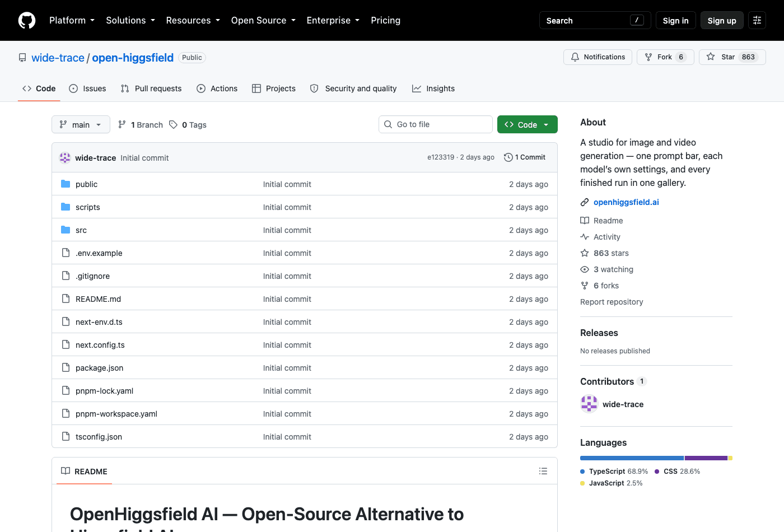784x532 pixels.
Task: Open the next-env.d.ts file
Action: pyautogui.click(x=99, y=322)
